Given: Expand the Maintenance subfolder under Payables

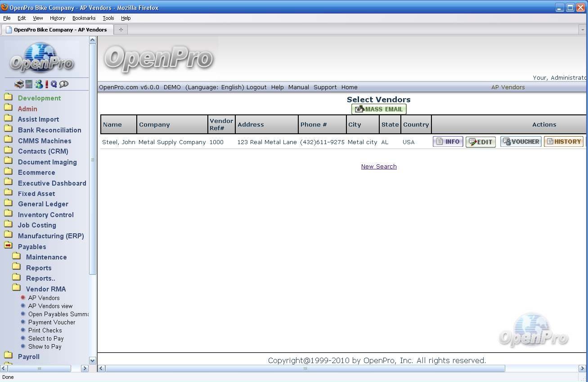Looking at the screenshot, I should pyautogui.click(x=46, y=257).
